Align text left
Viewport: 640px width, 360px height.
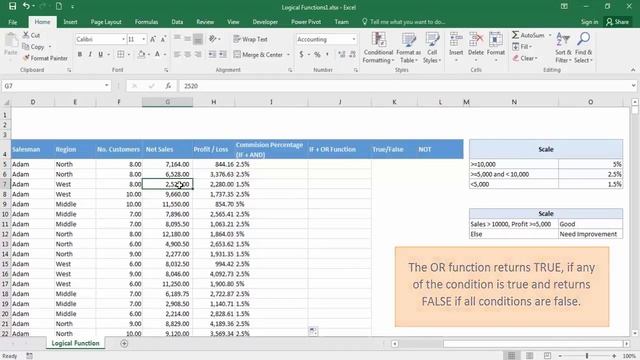pyautogui.click(x=177, y=54)
